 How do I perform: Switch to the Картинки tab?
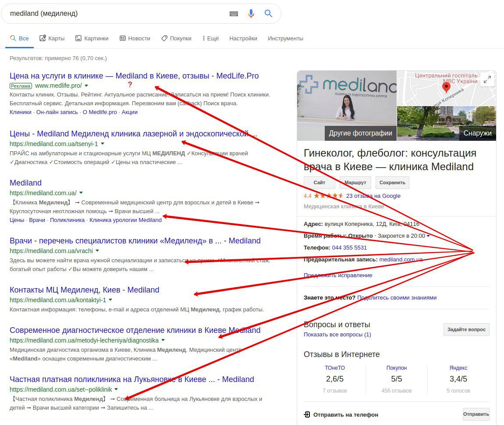coord(92,38)
